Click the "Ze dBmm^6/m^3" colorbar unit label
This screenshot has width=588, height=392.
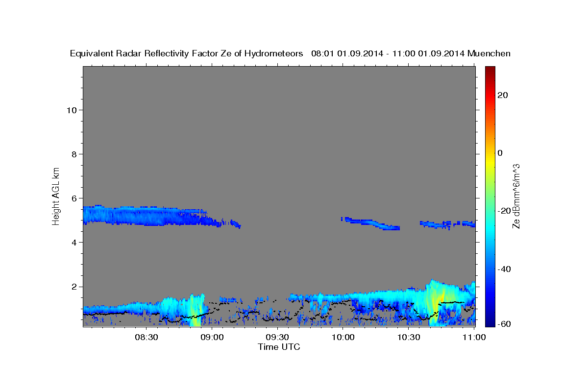click(516, 196)
